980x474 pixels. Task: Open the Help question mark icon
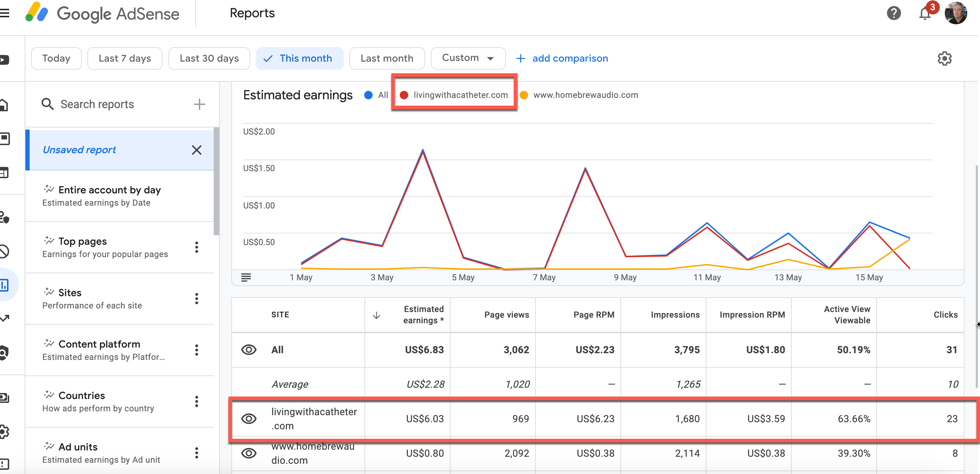tap(894, 13)
